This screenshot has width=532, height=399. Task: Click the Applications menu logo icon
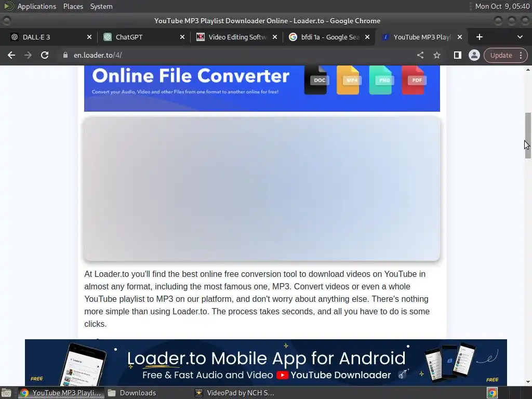(x=8, y=6)
